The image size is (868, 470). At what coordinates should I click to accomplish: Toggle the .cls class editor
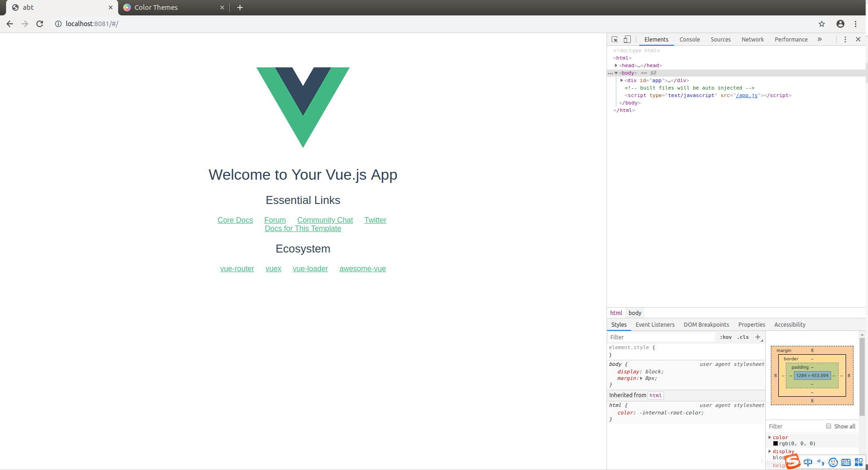743,337
